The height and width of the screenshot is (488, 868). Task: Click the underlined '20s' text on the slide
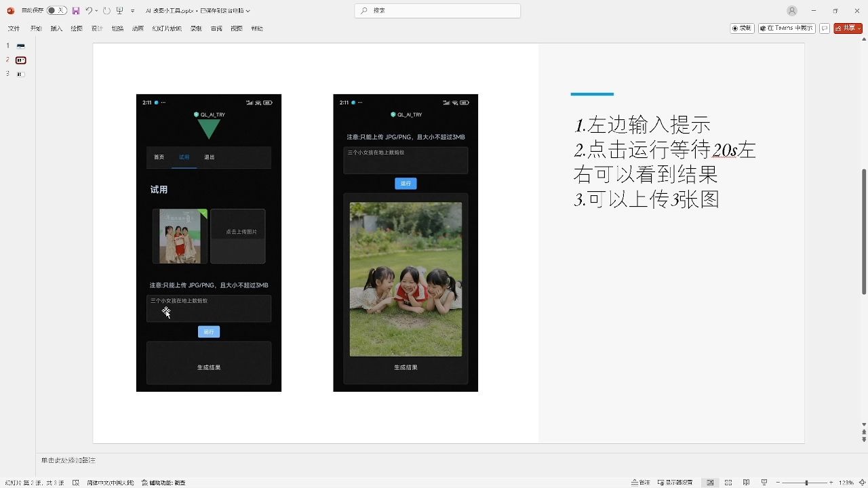click(x=725, y=150)
